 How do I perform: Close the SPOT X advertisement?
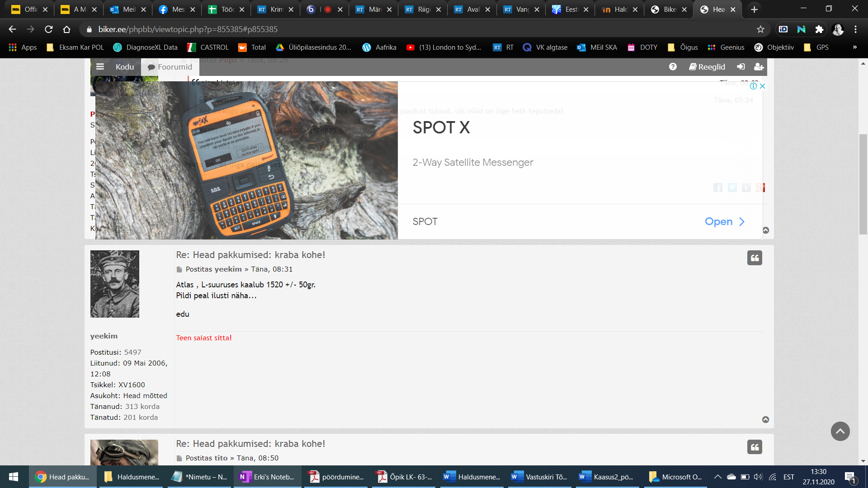[x=762, y=86]
